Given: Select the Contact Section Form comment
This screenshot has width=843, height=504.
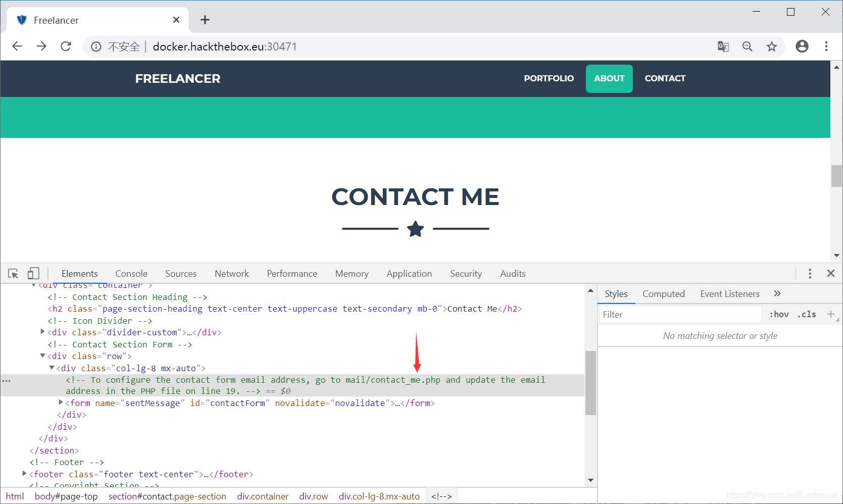Looking at the screenshot, I should [x=120, y=344].
